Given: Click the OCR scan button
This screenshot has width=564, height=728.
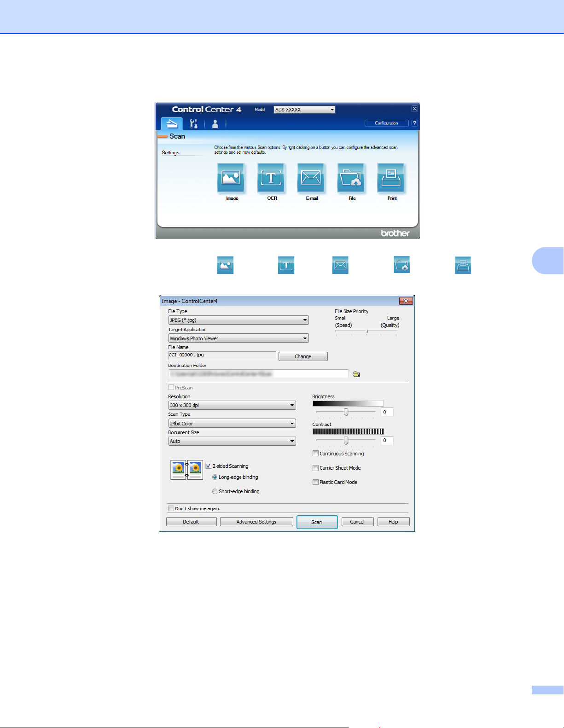Looking at the screenshot, I should click(271, 178).
